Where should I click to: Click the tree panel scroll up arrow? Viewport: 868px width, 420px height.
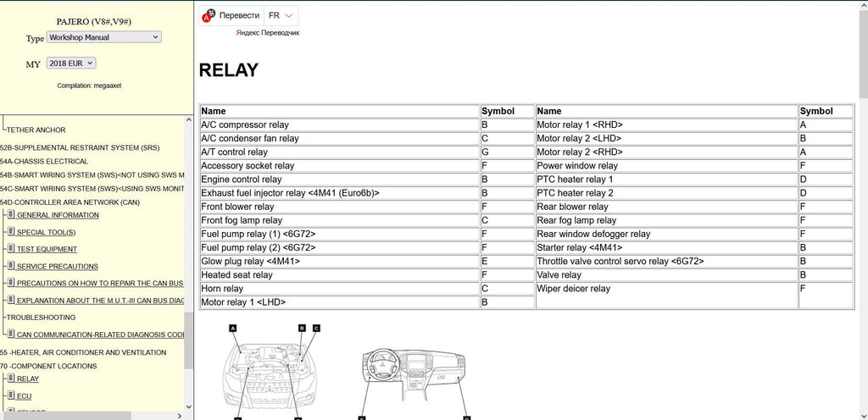click(x=189, y=119)
